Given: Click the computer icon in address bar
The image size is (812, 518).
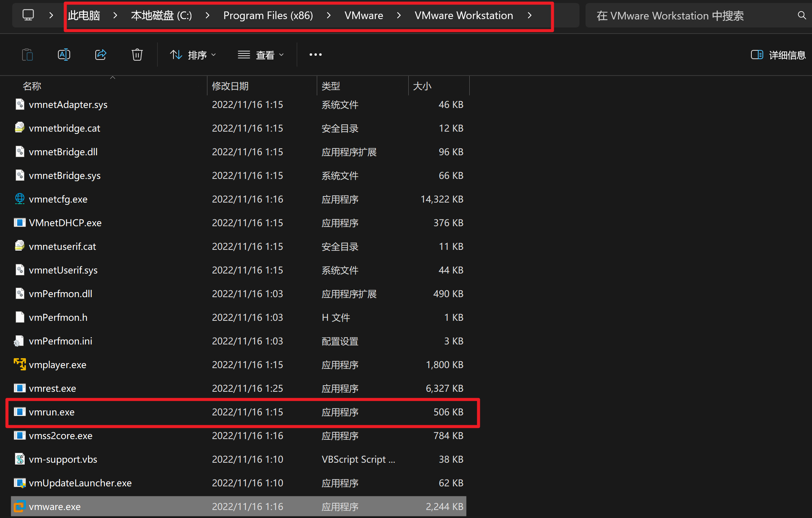Looking at the screenshot, I should click(x=28, y=15).
